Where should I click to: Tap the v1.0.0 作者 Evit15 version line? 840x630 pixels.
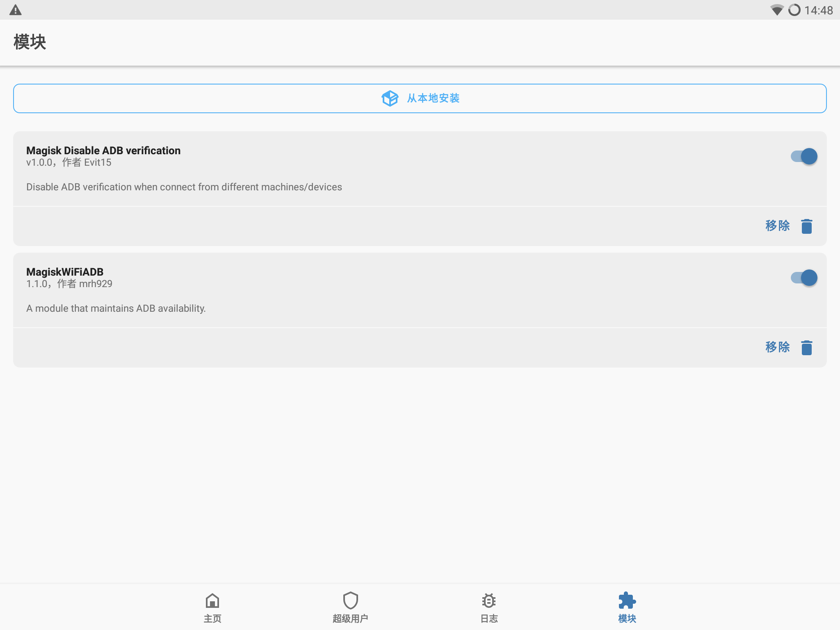click(69, 162)
